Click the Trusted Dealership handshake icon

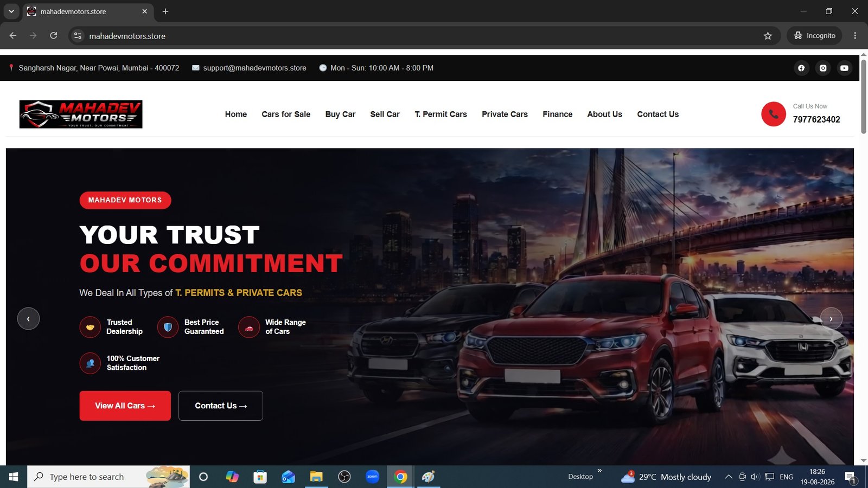pyautogui.click(x=90, y=327)
